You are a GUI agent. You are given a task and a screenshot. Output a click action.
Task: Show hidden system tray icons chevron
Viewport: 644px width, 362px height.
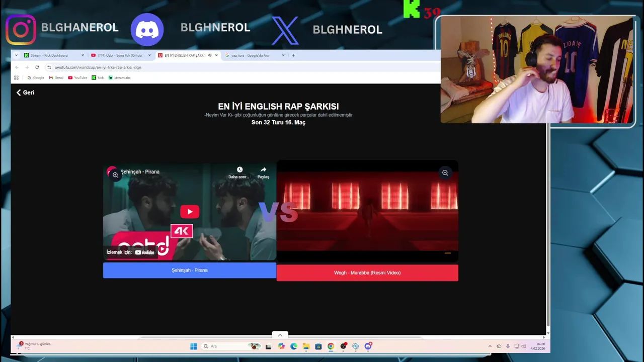[x=490, y=346]
